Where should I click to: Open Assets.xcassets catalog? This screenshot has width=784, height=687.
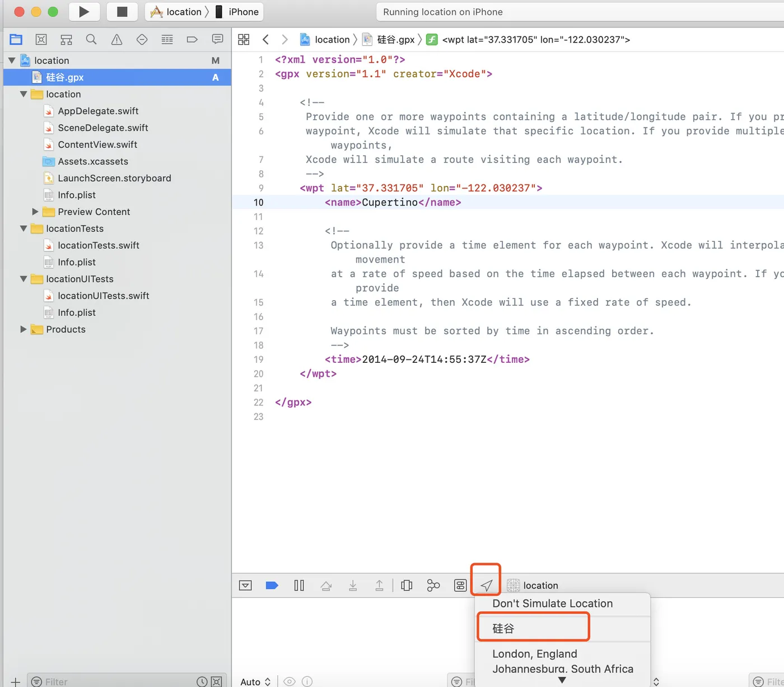coord(93,161)
